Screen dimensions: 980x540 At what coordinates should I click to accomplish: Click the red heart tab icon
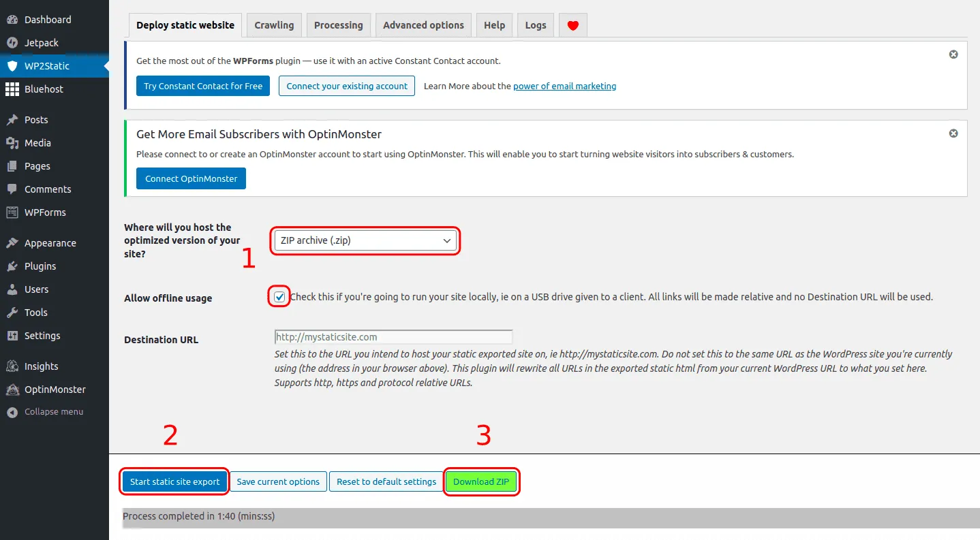point(572,25)
